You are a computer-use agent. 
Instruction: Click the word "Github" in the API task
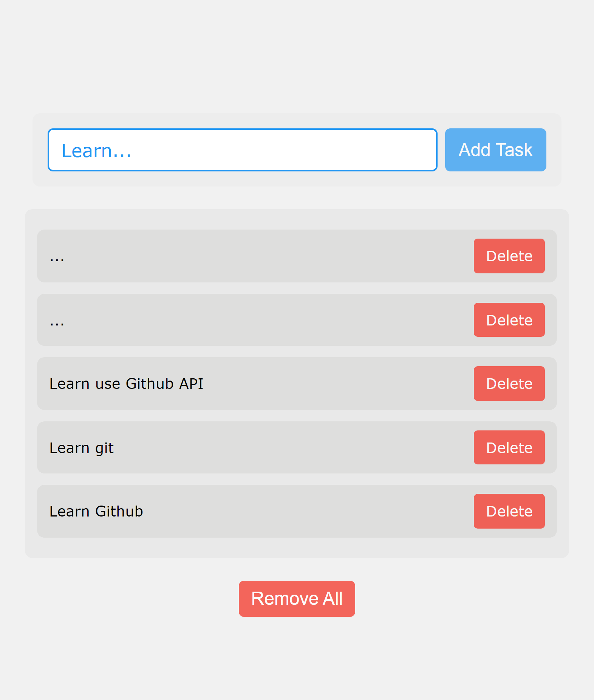150,384
